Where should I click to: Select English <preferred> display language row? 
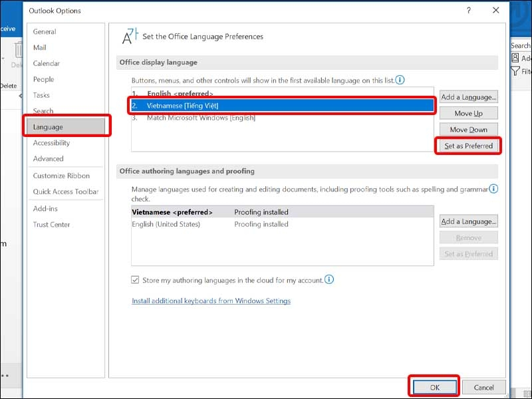point(282,93)
